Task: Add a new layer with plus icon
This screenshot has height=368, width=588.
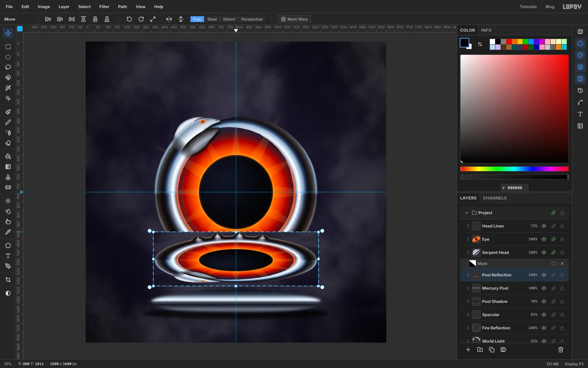Action: 468,350
